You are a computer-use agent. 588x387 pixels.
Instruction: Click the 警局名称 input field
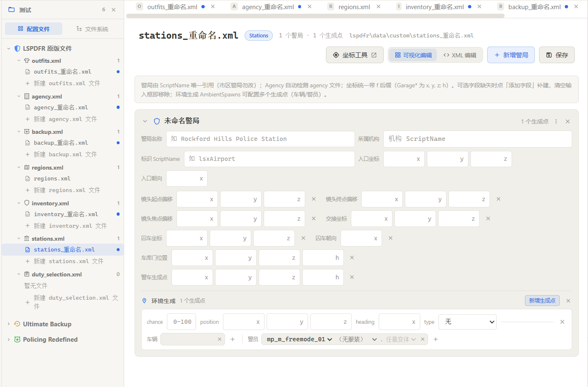(x=260, y=139)
